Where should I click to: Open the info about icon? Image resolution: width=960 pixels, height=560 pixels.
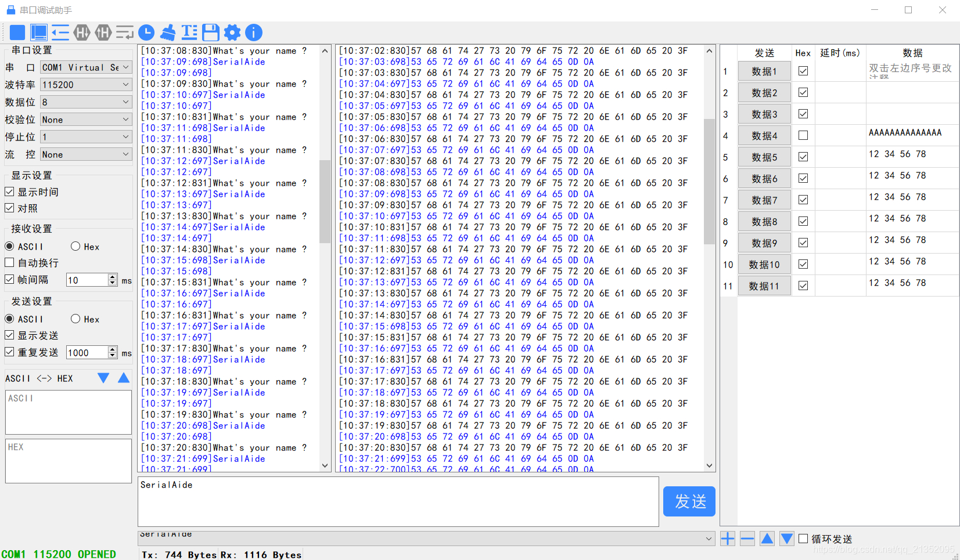[254, 32]
